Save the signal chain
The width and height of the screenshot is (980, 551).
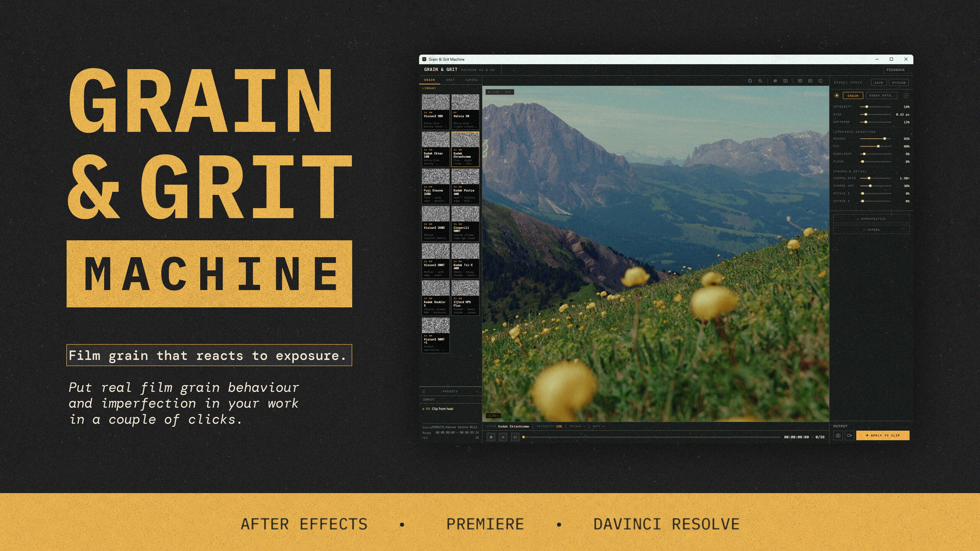(x=879, y=83)
